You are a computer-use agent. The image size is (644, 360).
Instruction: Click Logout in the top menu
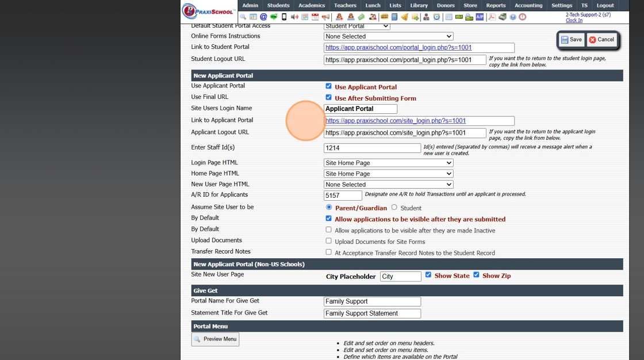(x=605, y=5)
